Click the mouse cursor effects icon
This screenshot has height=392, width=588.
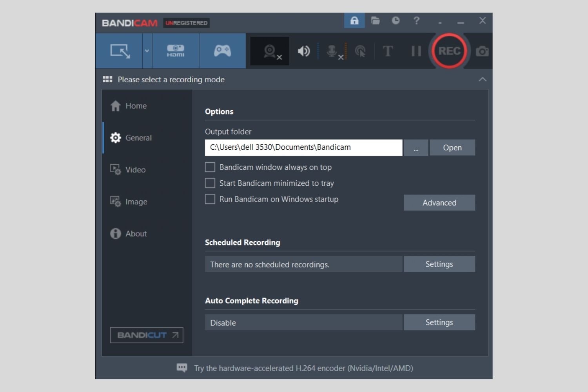click(x=360, y=51)
